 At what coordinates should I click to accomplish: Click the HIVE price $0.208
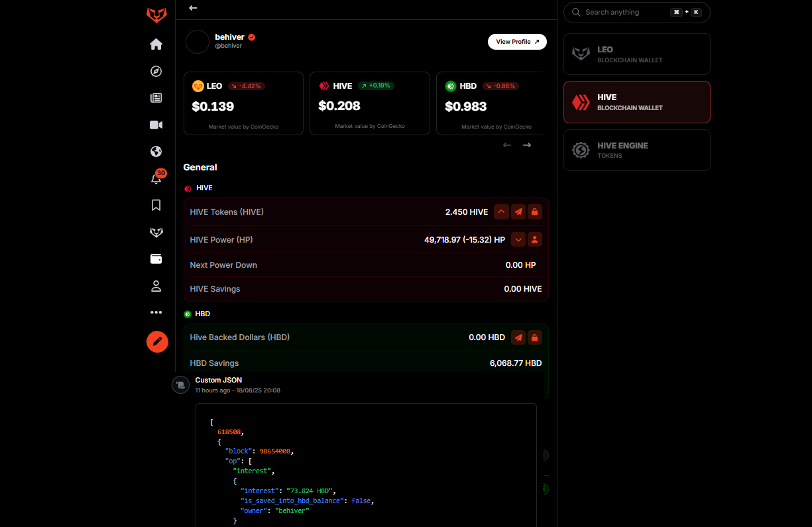(339, 106)
